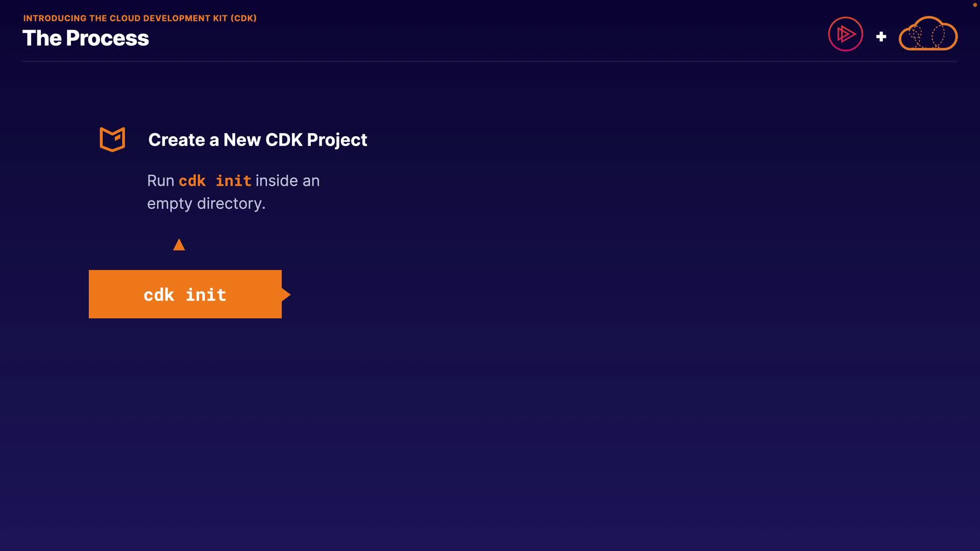Click the empty directory text line

[x=206, y=204]
